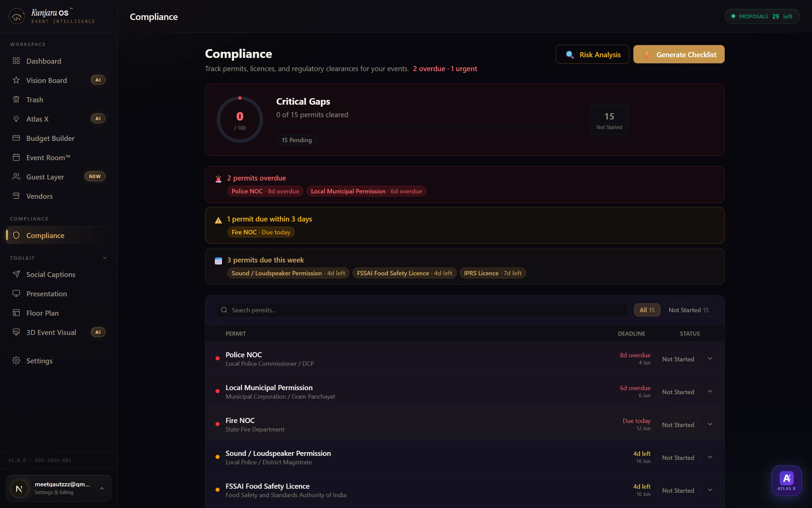Click the Guest Layer people icon
Viewport: 812px width, 508px height.
coord(16,177)
